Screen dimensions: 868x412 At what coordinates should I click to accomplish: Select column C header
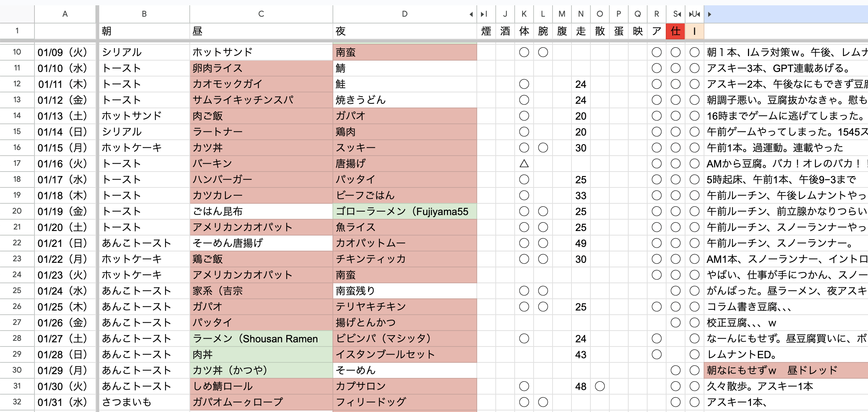[x=261, y=14]
